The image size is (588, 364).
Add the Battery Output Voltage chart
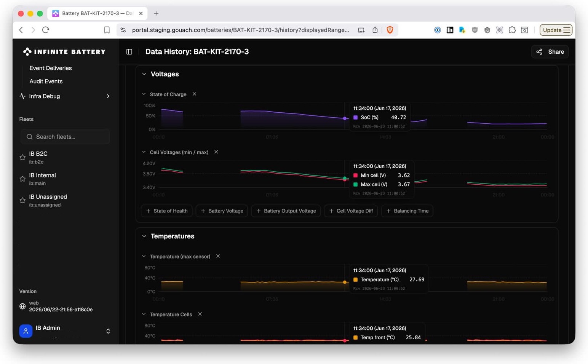pos(286,211)
